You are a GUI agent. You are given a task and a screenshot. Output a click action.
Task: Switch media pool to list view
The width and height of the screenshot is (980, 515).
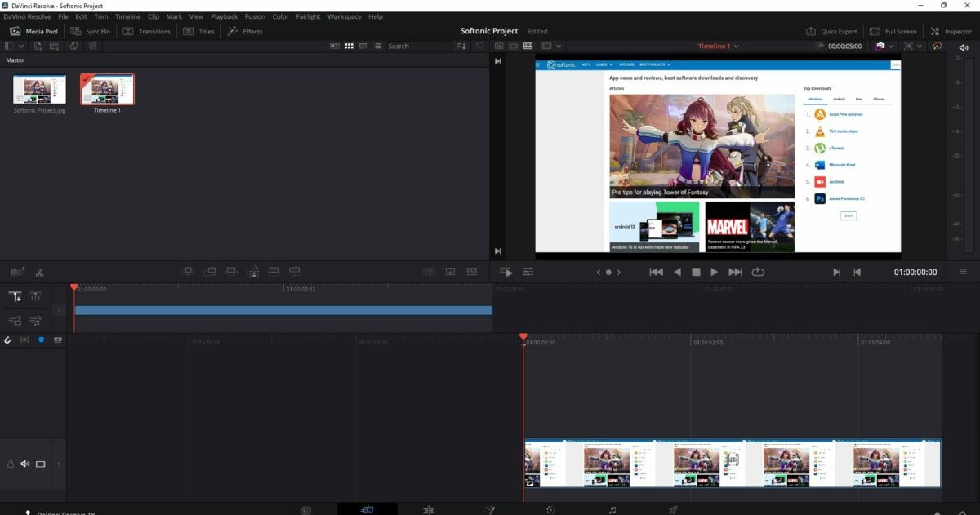(x=376, y=46)
